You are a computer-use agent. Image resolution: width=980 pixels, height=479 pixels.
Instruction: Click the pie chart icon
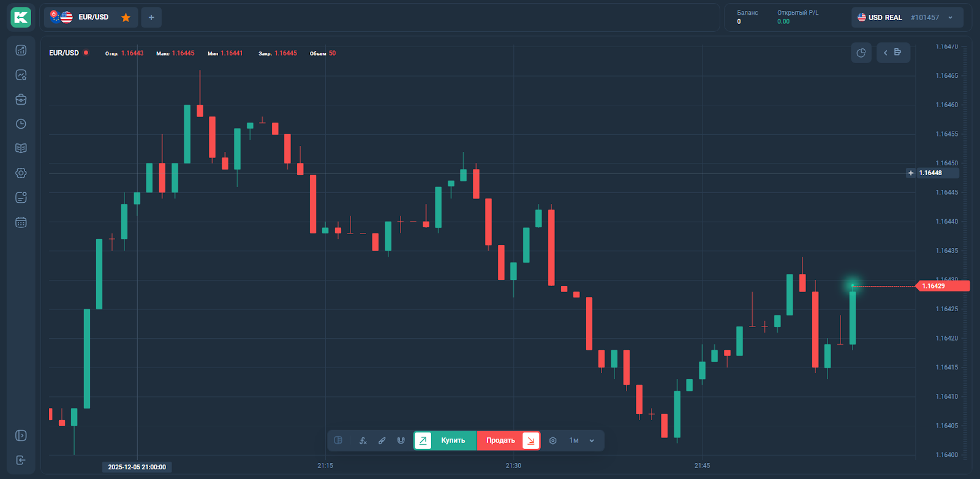click(861, 53)
